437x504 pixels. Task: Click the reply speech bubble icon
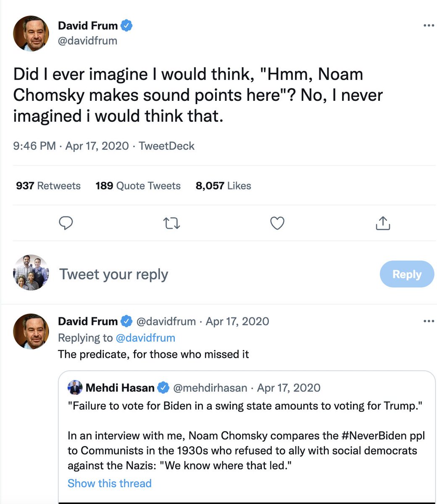(66, 223)
